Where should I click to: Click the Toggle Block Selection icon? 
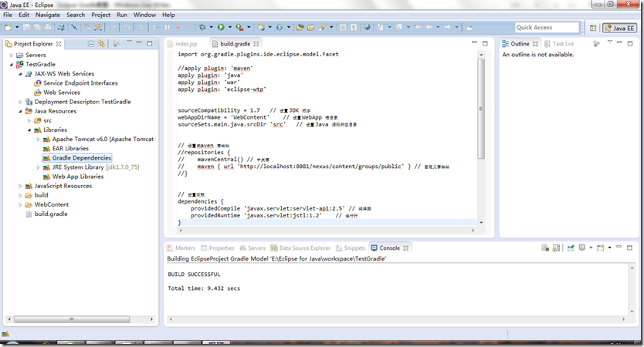[x=343, y=28]
